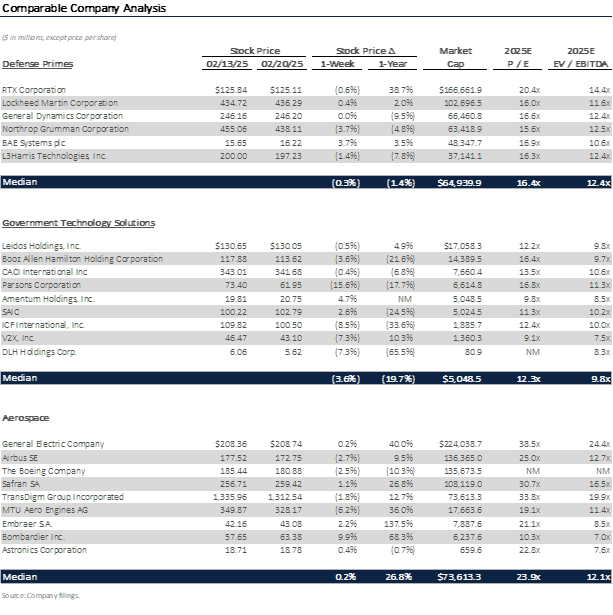The image size is (613, 615).
Task: Click TransDigm Group Incorporated name cell
Action: click(63, 497)
